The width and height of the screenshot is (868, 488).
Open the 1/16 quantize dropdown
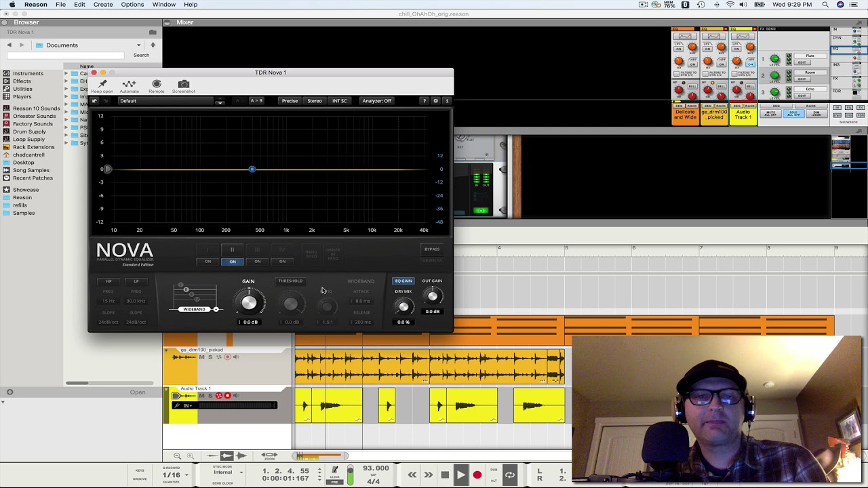[176, 475]
